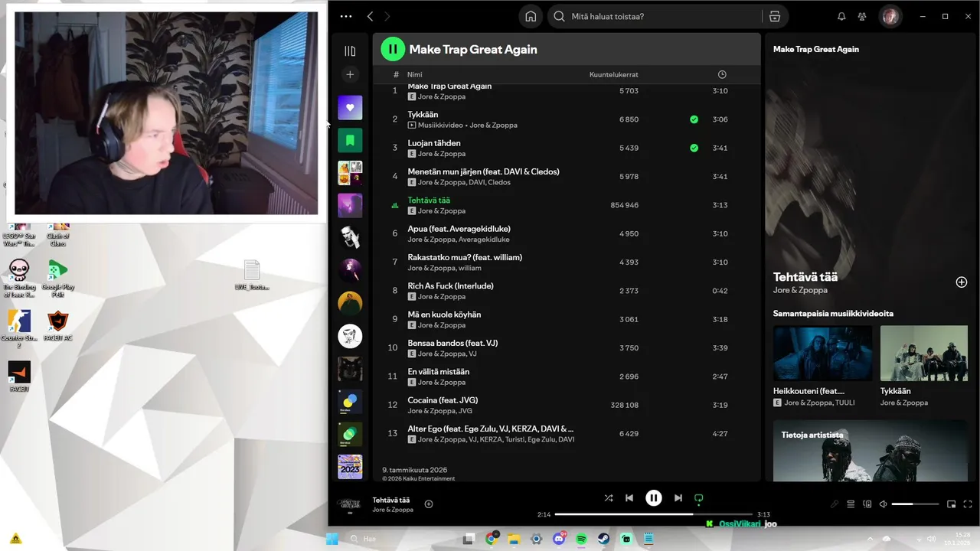This screenshot has width=980, height=551.
Task: Open Discord from the taskbar
Action: 559,539
